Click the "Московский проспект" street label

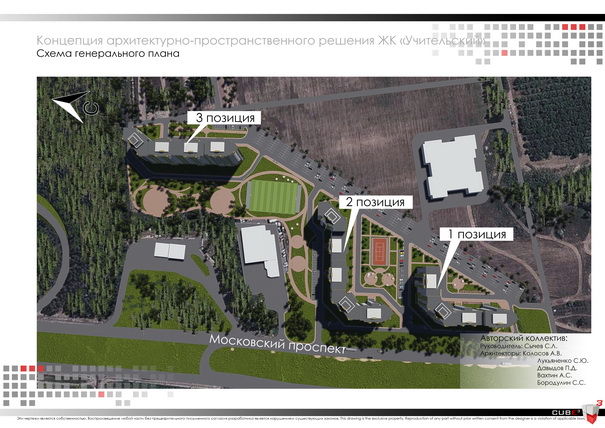point(276,344)
